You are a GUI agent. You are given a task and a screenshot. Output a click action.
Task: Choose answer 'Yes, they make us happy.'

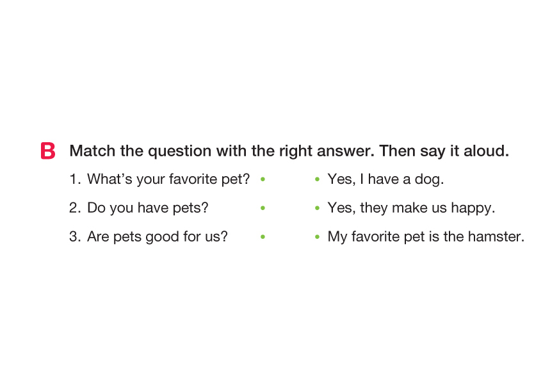(411, 208)
